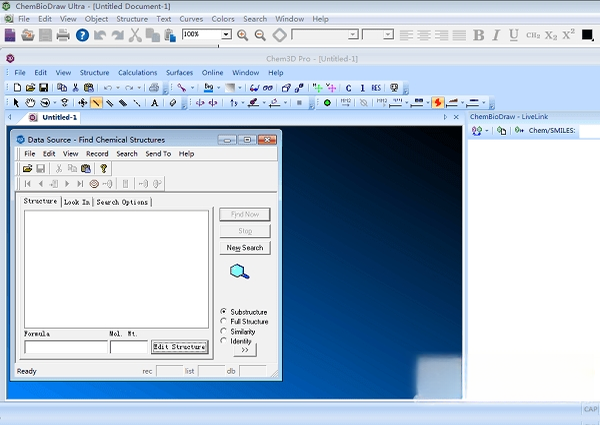Click the >> expander in Data Source dialog
The height and width of the screenshot is (425, 600).
pyautogui.click(x=245, y=350)
